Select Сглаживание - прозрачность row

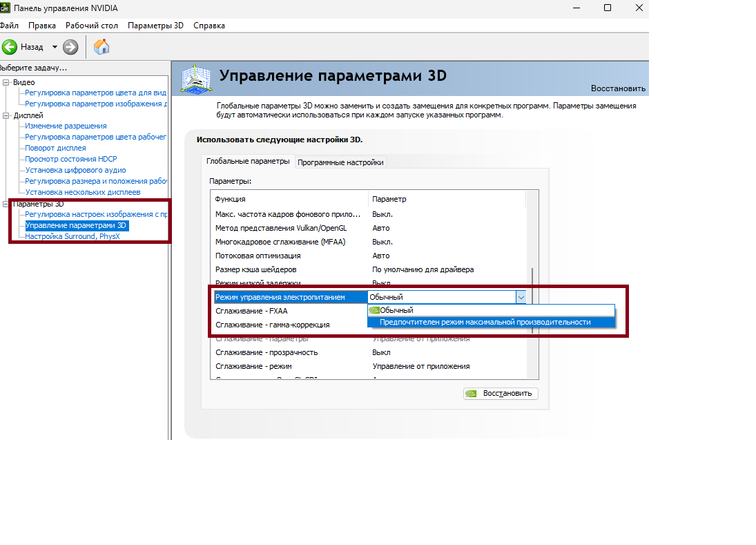coord(369,352)
